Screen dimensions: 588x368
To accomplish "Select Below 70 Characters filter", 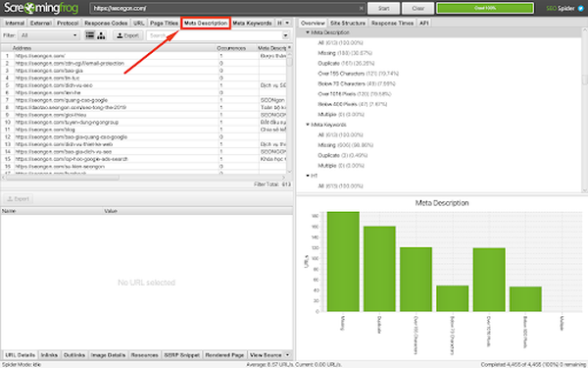I will click(357, 83).
